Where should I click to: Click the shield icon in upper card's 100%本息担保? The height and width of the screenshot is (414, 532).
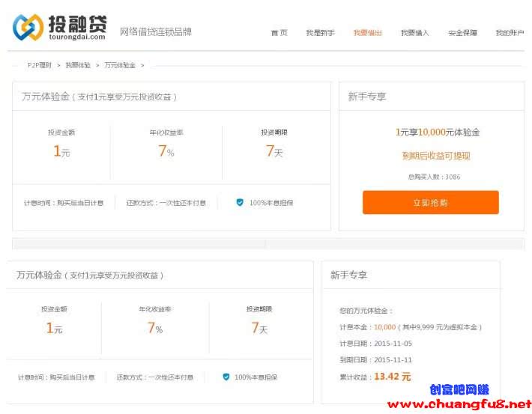(240, 202)
